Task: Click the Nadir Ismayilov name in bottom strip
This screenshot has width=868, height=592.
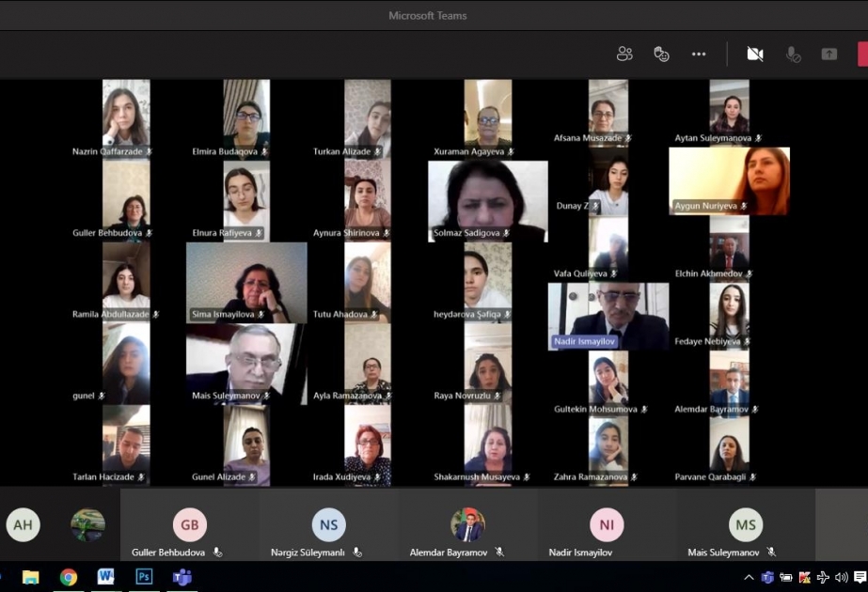Action: tap(580, 553)
